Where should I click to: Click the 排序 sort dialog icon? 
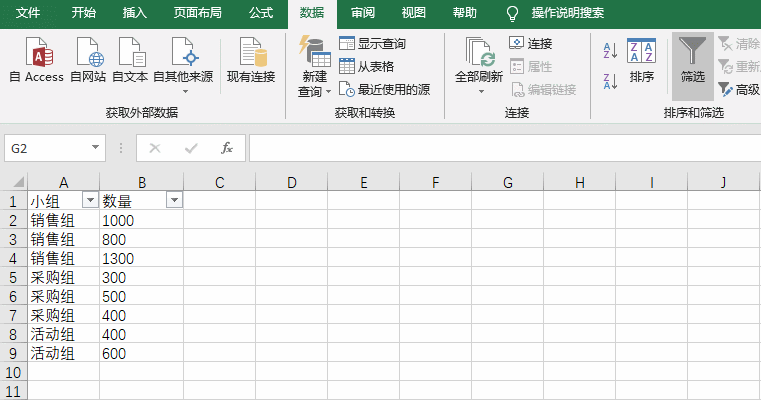pyautogui.click(x=641, y=60)
